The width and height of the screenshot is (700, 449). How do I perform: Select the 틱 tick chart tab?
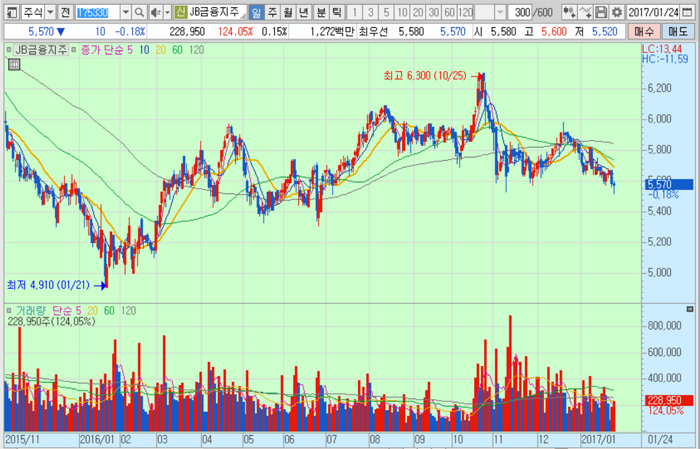pos(337,12)
